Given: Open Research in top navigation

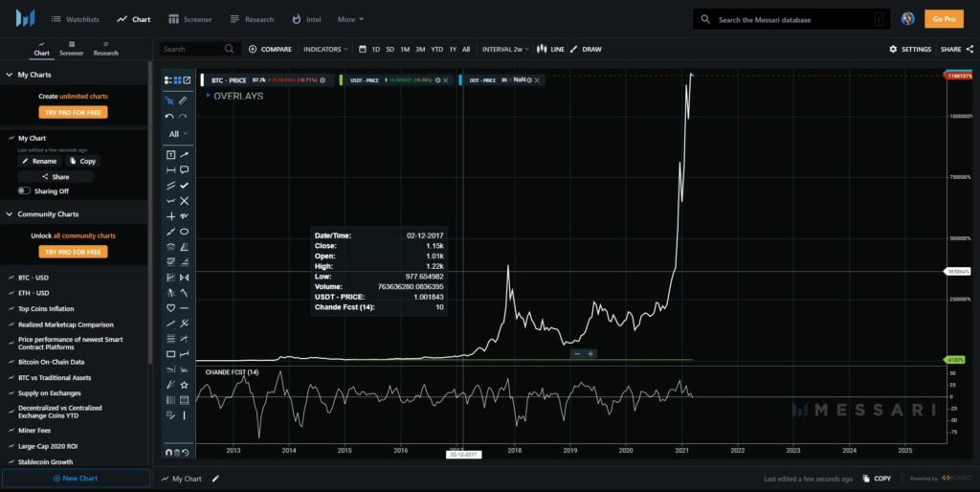Looking at the screenshot, I should [x=252, y=19].
